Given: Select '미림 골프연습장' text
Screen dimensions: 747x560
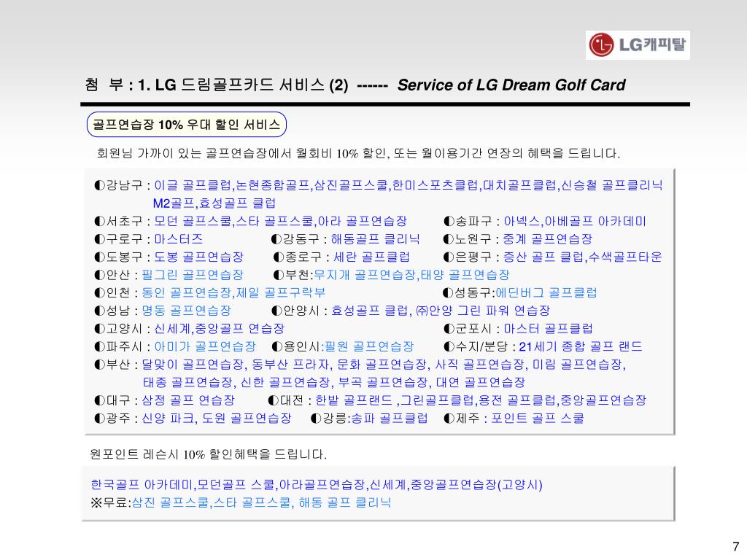Looking at the screenshot, I should point(577,365).
